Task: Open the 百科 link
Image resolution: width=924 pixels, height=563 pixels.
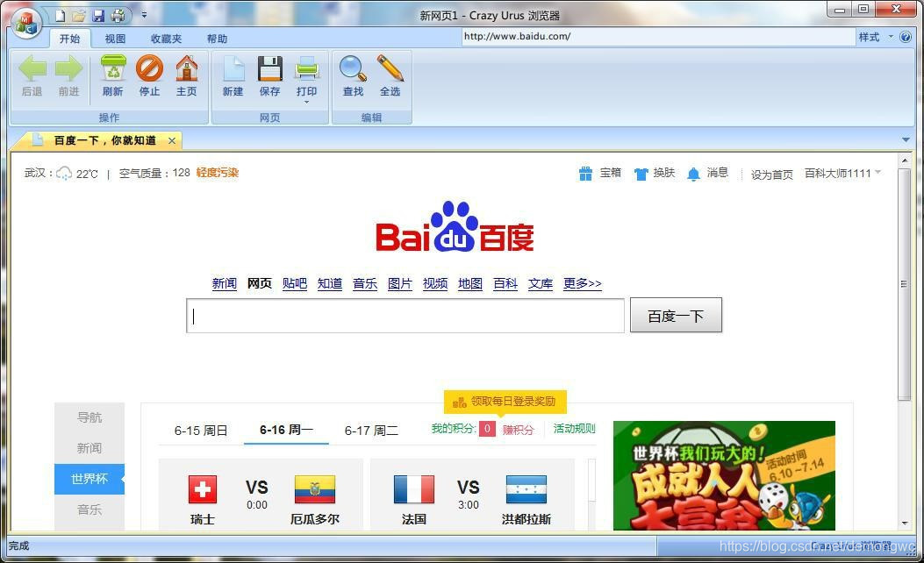Action: (x=505, y=283)
